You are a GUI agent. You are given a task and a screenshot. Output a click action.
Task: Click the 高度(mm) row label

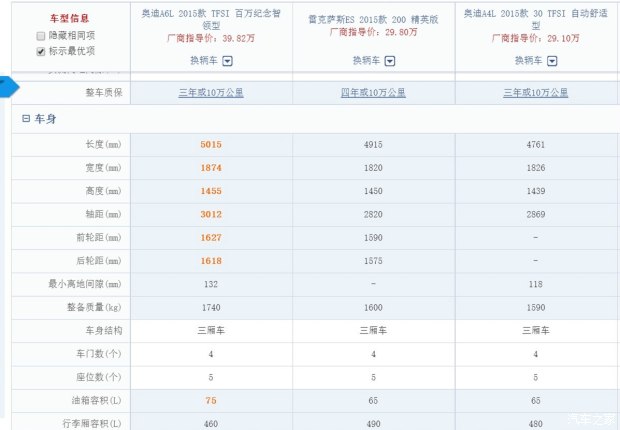tap(103, 191)
